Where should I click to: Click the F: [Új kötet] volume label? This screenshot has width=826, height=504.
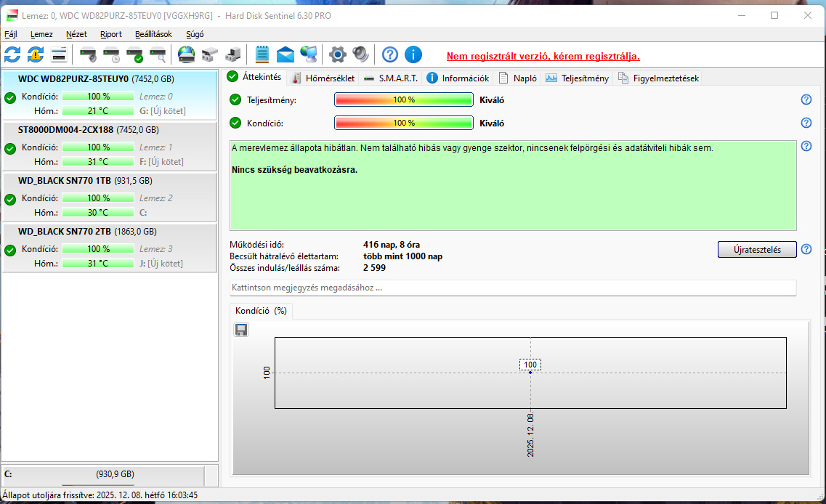162,162
